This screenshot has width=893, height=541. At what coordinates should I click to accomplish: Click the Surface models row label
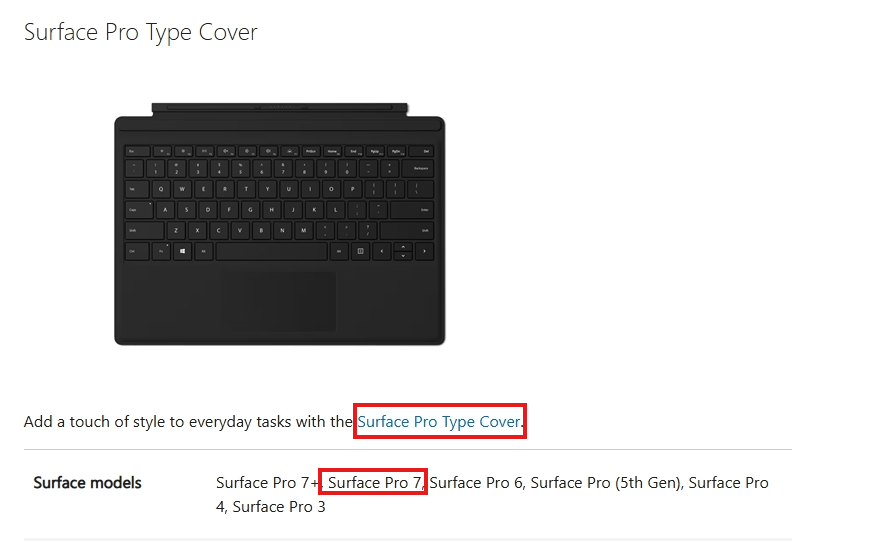tap(87, 483)
